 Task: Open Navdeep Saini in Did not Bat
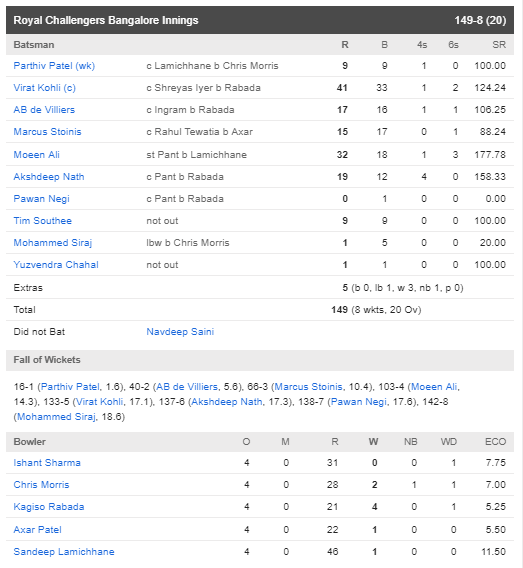(x=180, y=332)
